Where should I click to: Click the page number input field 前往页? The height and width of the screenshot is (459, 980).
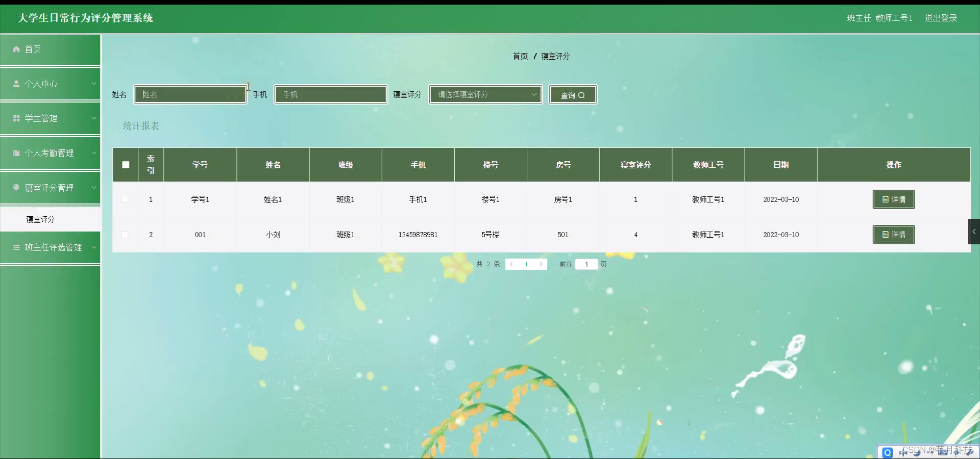click(586, 264)
